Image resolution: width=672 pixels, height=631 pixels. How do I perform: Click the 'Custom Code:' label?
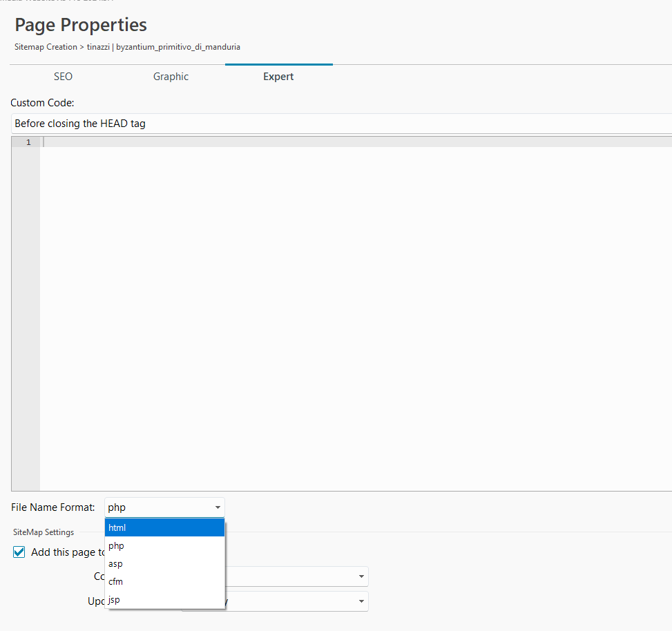[42, 103]
